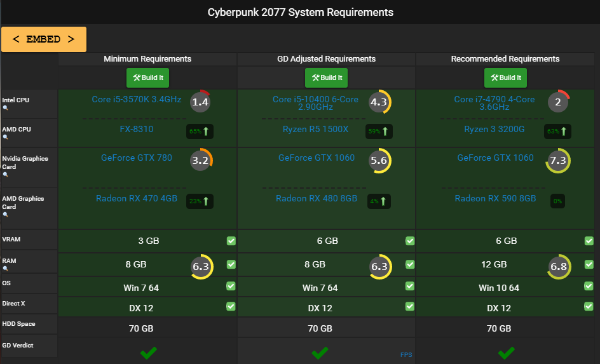
Task: Click the 65% upgrade arrow badge for FX-8310
Action: [x=200, y=131]
